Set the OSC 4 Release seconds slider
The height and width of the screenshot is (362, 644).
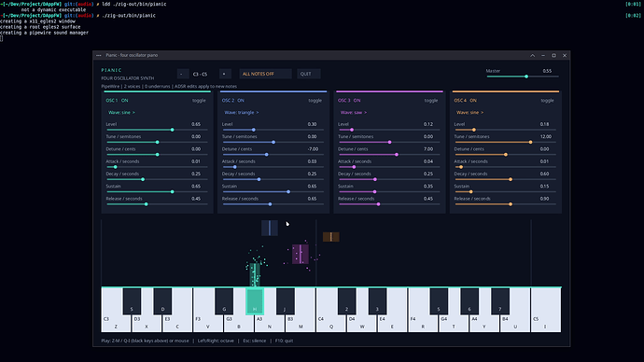[506, 204]
